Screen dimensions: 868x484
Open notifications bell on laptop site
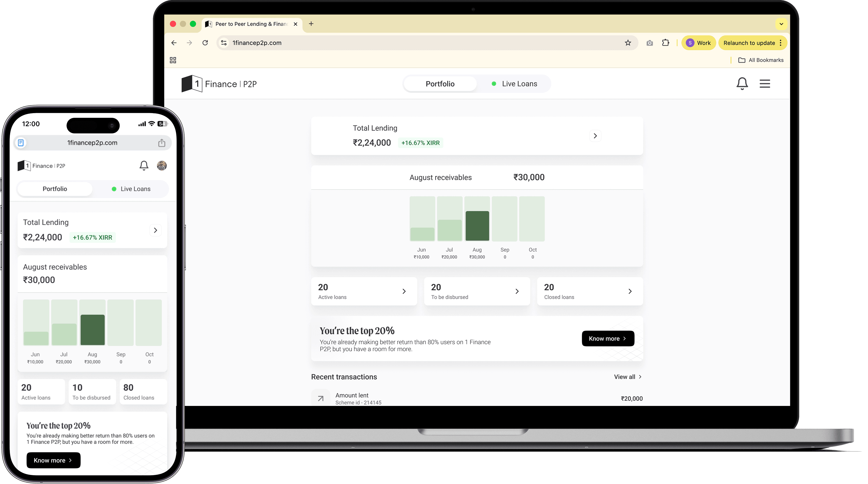(x=742, y=83)
